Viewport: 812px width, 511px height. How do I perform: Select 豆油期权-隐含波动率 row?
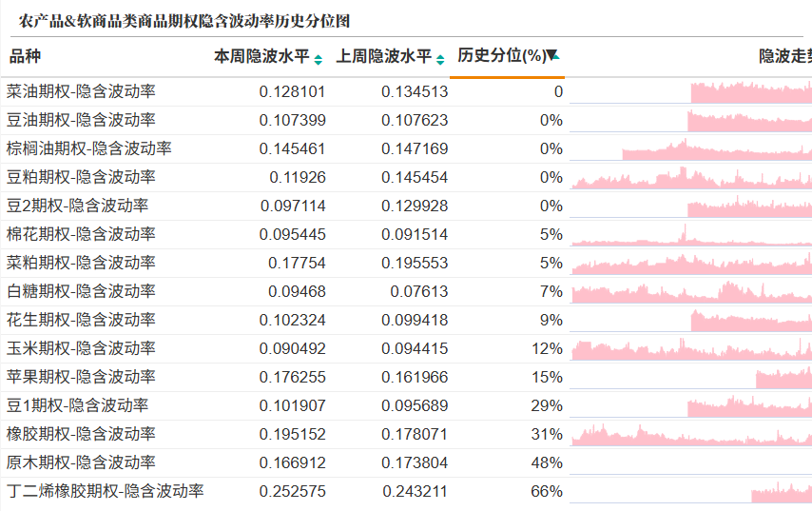[x=406, y=120]
